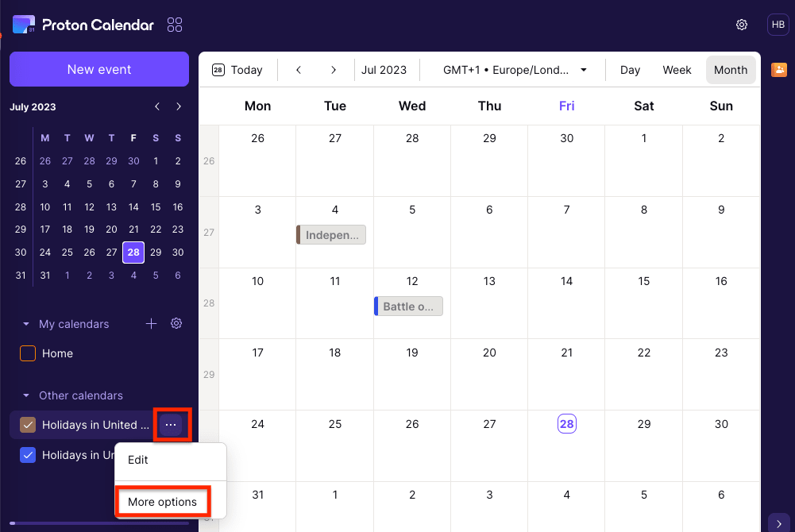
Task: Expand the right sidebar with arrow icon
Action: point(778,522)
